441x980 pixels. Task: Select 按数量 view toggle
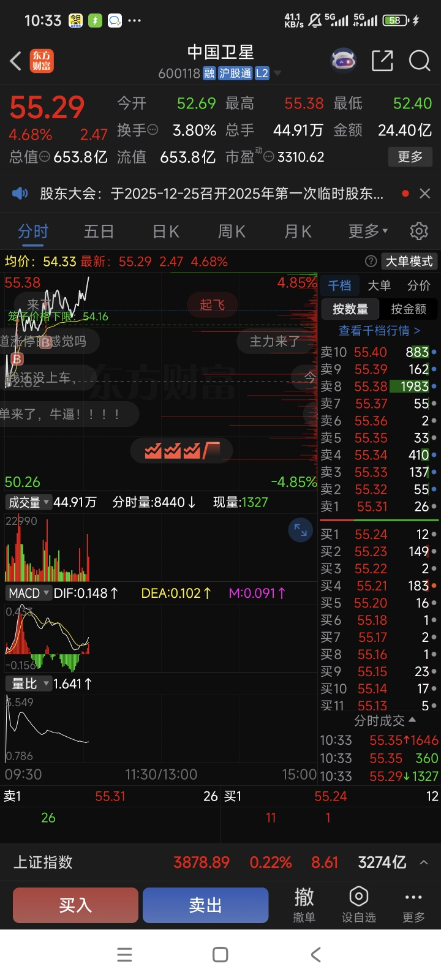click(350, 309)
